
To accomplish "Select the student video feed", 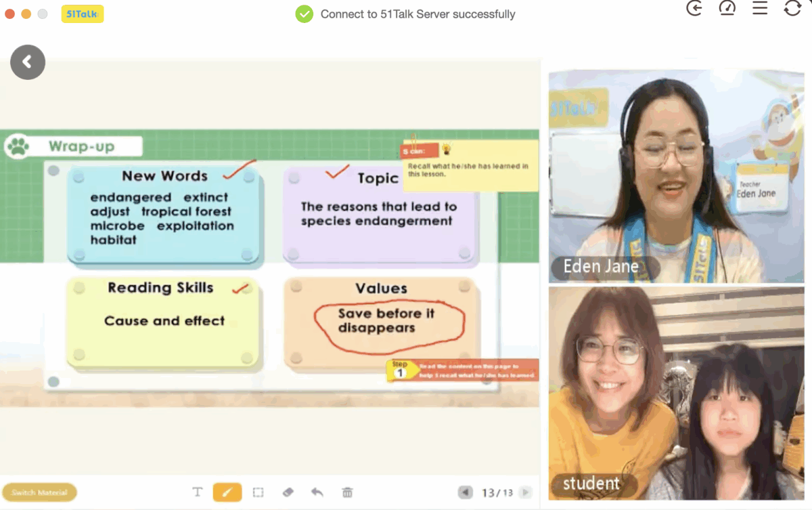I will [676, 393].
